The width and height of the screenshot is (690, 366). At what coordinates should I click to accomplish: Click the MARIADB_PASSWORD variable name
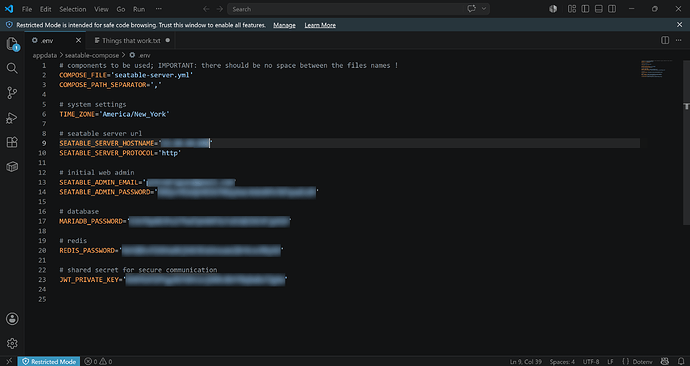pyautogui.click(x=91, y=221)
